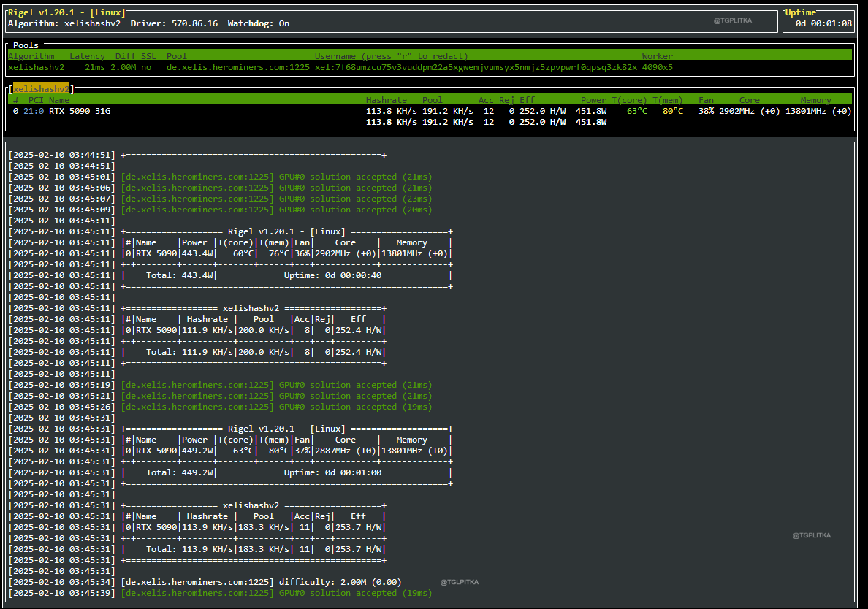Click the Hashrate column header in GPU table
The image size is (868, 609).
[386, 100]
